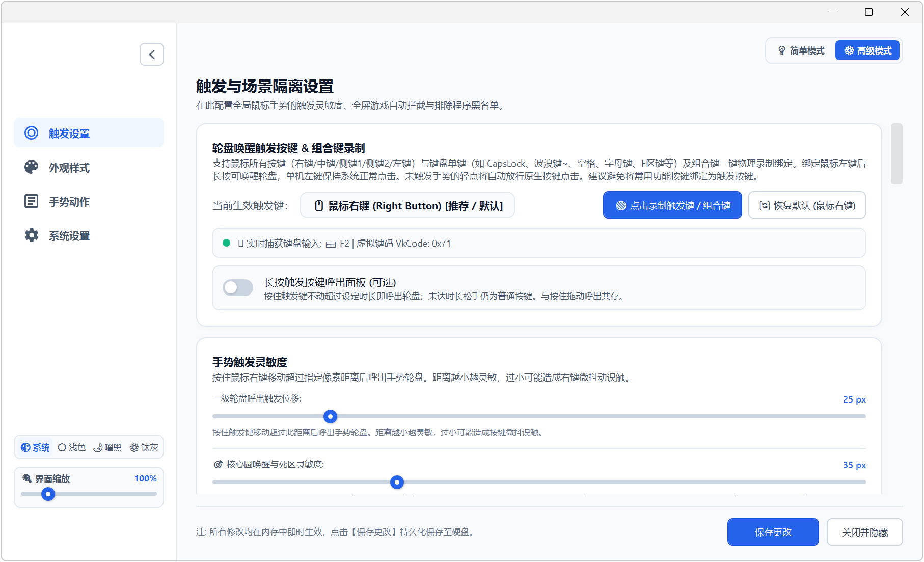Open the 系统设置 sidebar section
The height and width of the screenshot is (562, 924).
pos(89,235)
